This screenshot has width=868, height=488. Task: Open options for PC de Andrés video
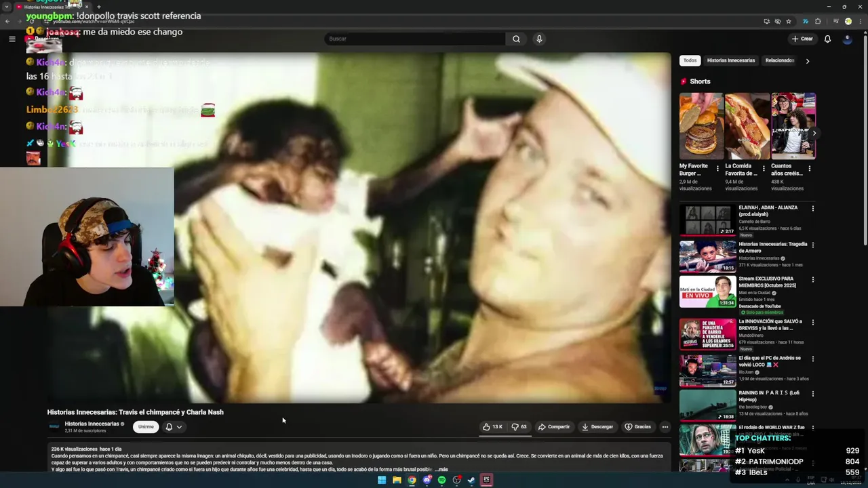(x=812, y=359)
